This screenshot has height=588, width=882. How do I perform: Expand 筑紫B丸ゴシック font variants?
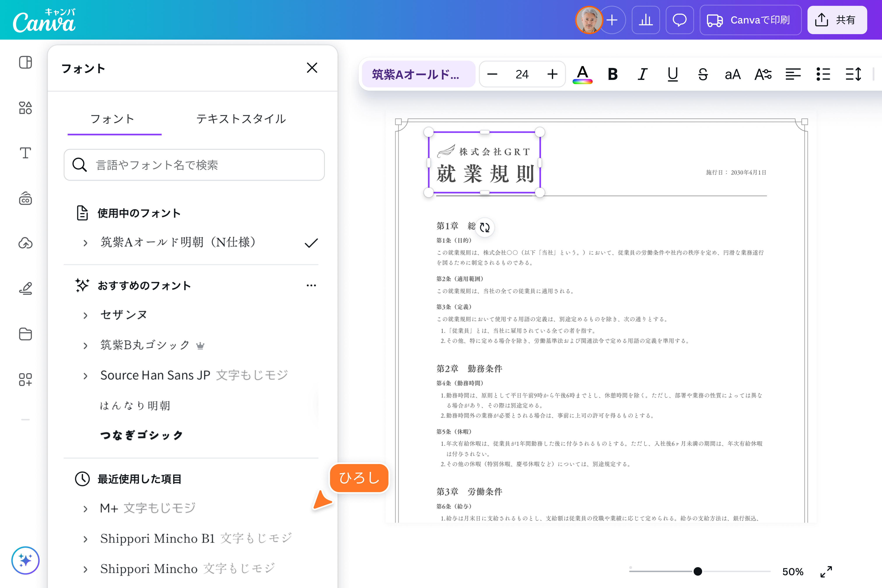coord(86,346)
